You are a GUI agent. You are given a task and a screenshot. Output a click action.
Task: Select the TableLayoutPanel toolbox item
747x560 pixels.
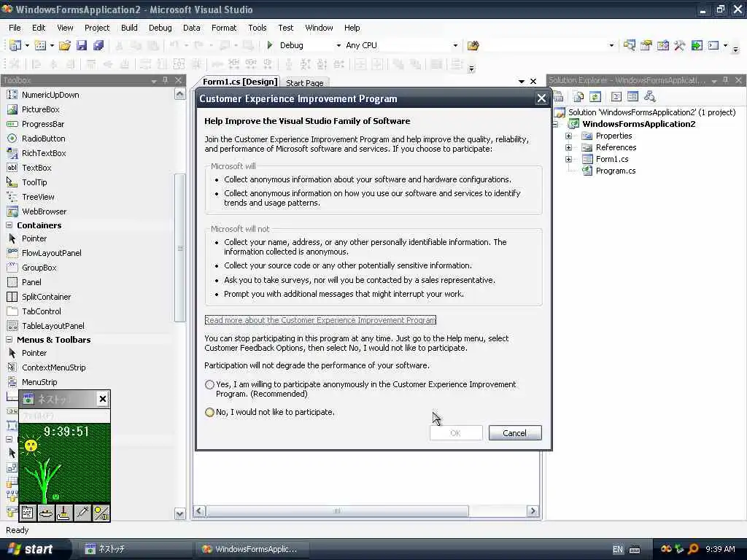pos(53,326)
